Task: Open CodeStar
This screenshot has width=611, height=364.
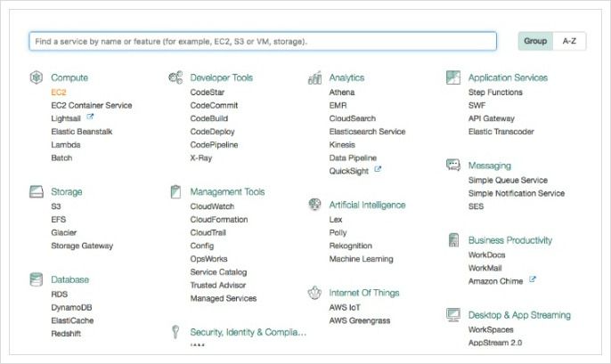Action: tap(208, 93)
